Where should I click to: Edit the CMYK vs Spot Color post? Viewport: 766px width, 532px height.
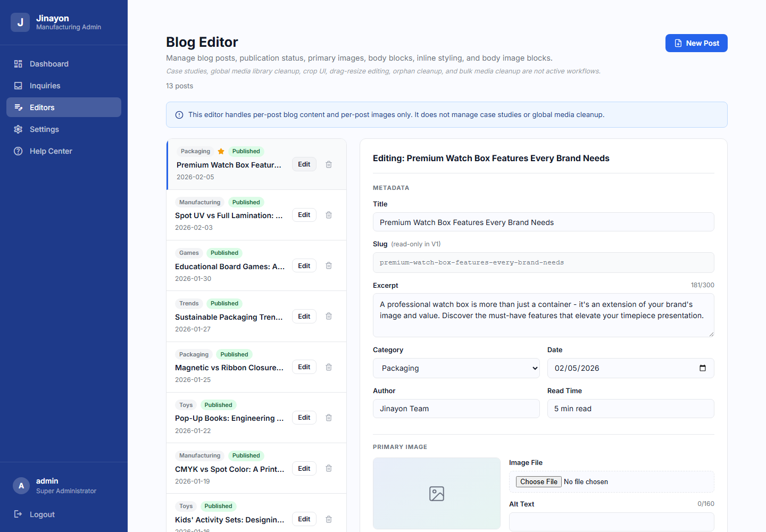pos(304,469)
